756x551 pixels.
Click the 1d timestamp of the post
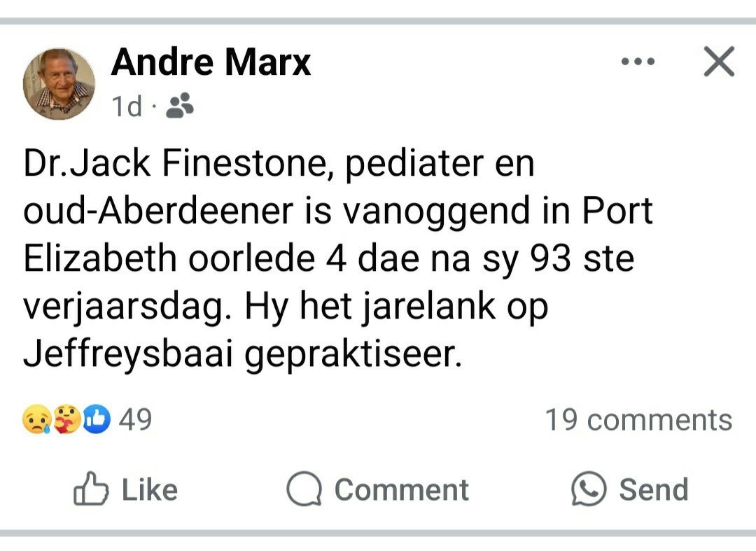coord(127,107)
